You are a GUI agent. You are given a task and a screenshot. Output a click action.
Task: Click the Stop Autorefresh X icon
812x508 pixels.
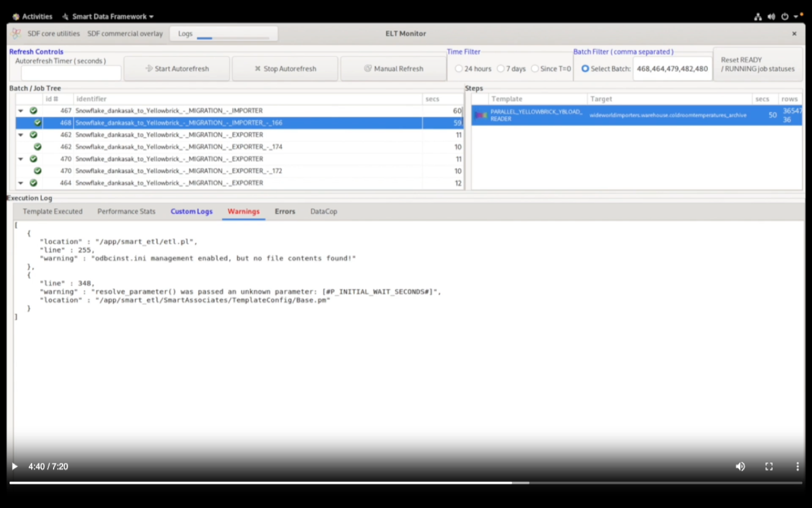257,68
